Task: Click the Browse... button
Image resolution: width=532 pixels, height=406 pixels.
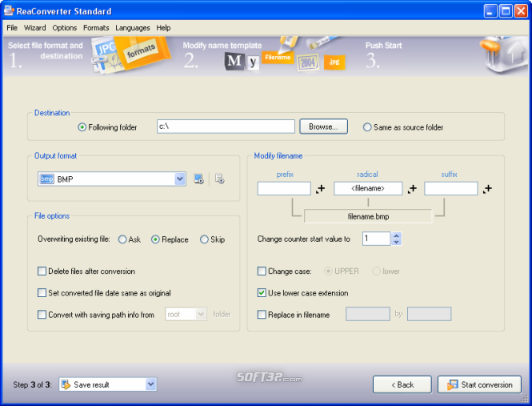Action: click(x=323, y=127)
